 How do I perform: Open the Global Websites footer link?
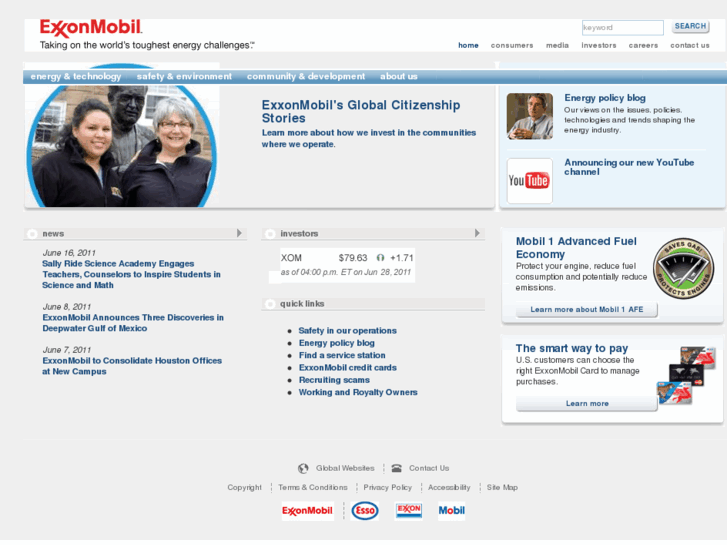(345, 468)
